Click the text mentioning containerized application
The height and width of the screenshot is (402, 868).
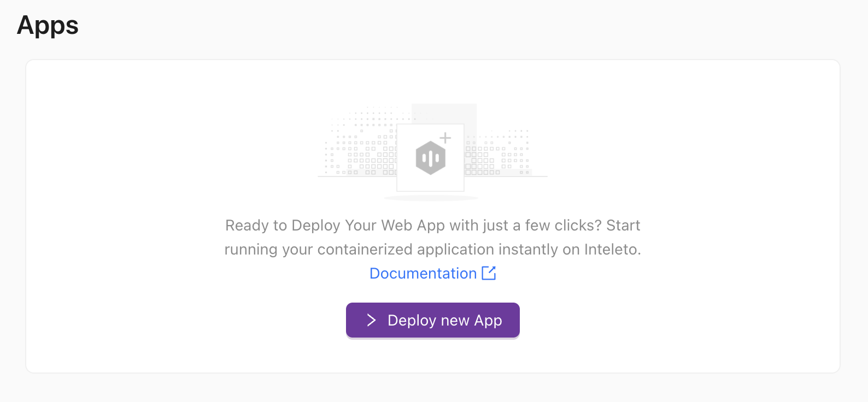(x=432, y=249)
